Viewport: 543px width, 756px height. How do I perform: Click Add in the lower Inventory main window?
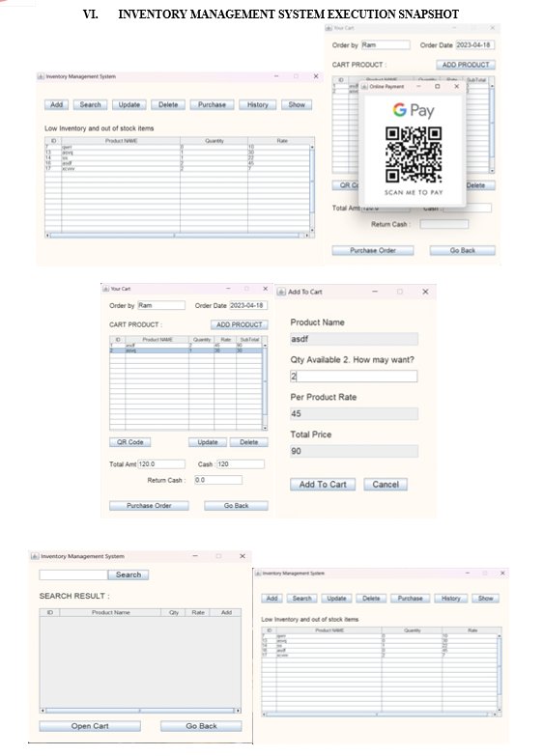click(x=271, y=598)
